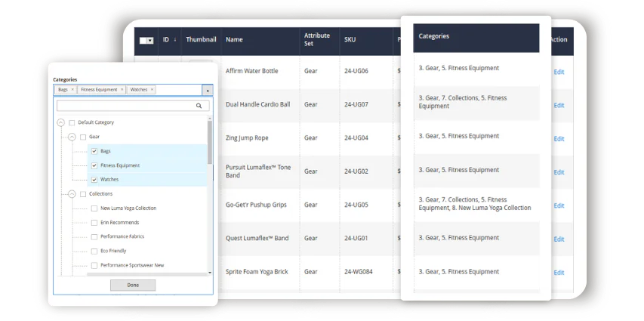Uncheck the Bags checkbox
644x321 pixels.
click(94, 151)
